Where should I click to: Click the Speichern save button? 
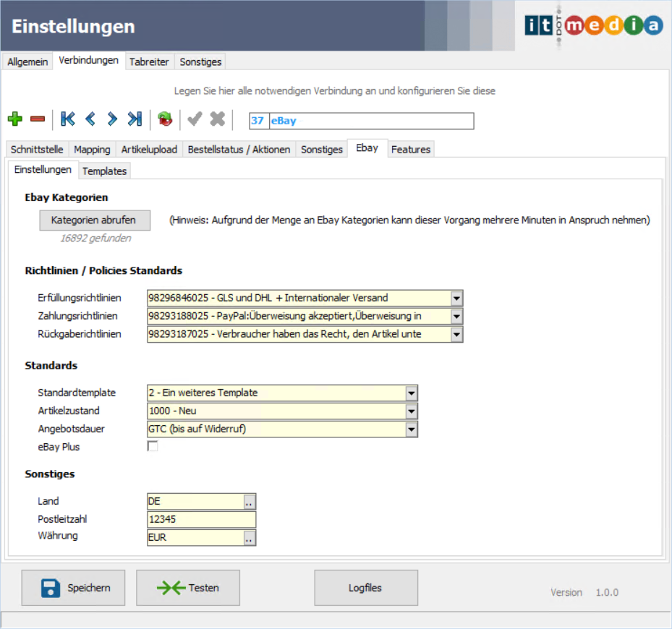73,588
